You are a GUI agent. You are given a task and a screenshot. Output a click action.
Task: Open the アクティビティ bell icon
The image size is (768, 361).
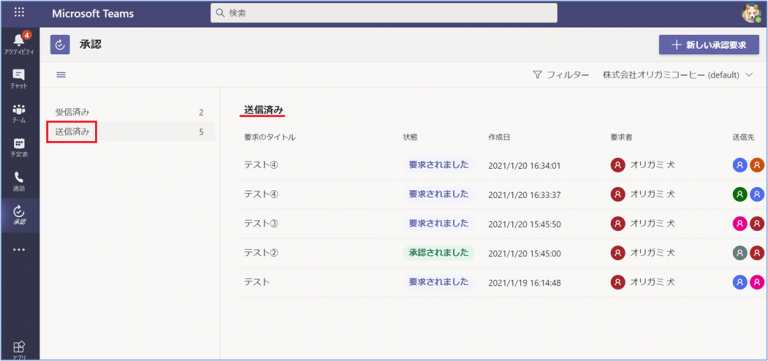pyautogui.click(x=19, y=43)
